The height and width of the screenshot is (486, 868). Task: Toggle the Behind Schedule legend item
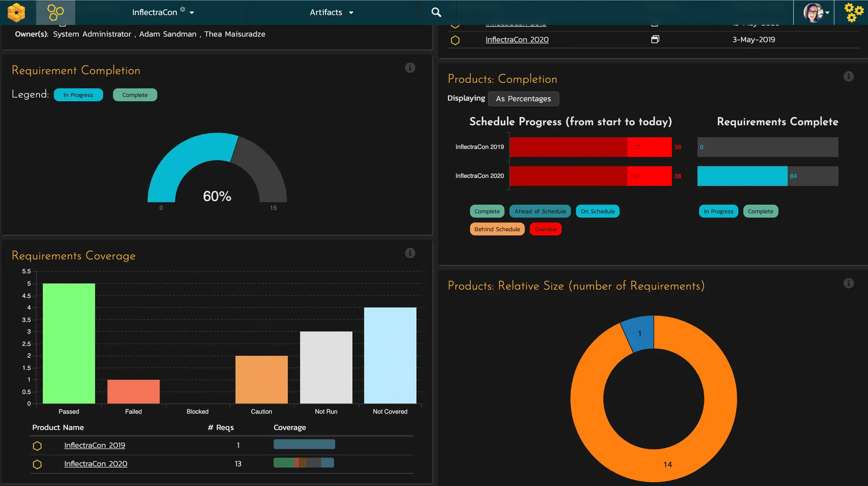[497, 229]
